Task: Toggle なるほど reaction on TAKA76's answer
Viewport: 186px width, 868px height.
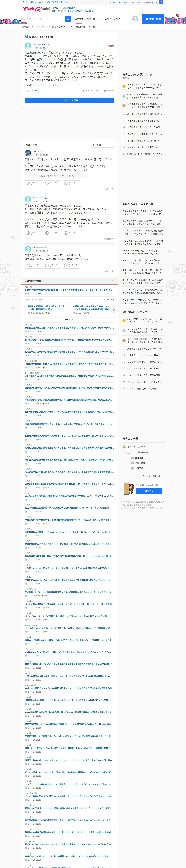Action: [x=34, y=183]
